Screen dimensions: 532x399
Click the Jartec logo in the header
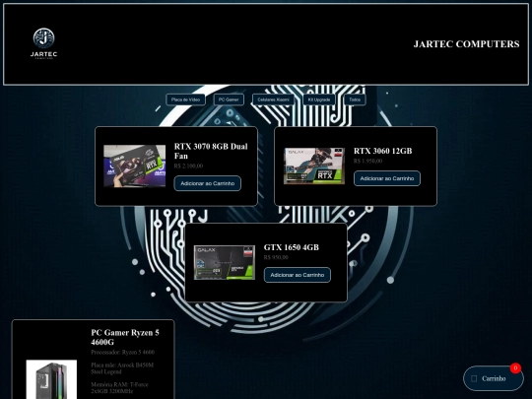click(x=43, y=43)
